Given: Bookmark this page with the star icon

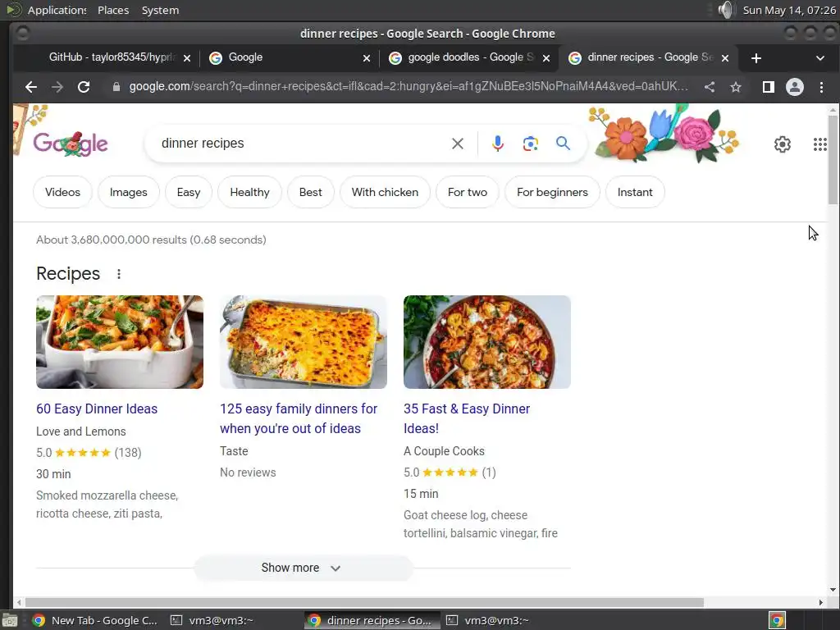Looking at the screenshot, I should click(x=736, y=87).
